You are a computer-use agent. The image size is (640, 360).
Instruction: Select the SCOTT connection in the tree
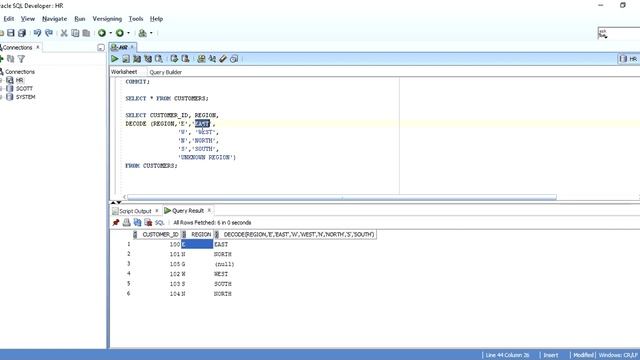24,89
